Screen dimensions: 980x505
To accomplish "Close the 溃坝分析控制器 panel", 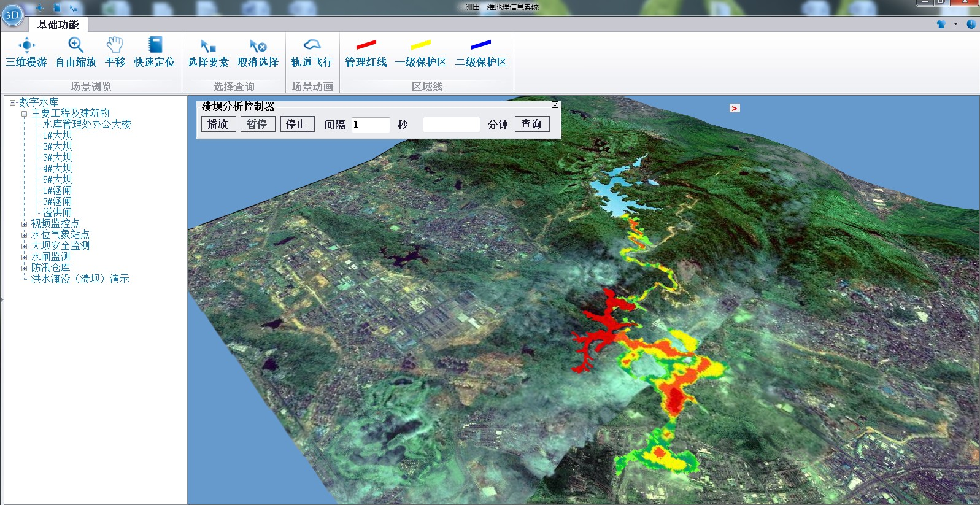I will (555, 105).
